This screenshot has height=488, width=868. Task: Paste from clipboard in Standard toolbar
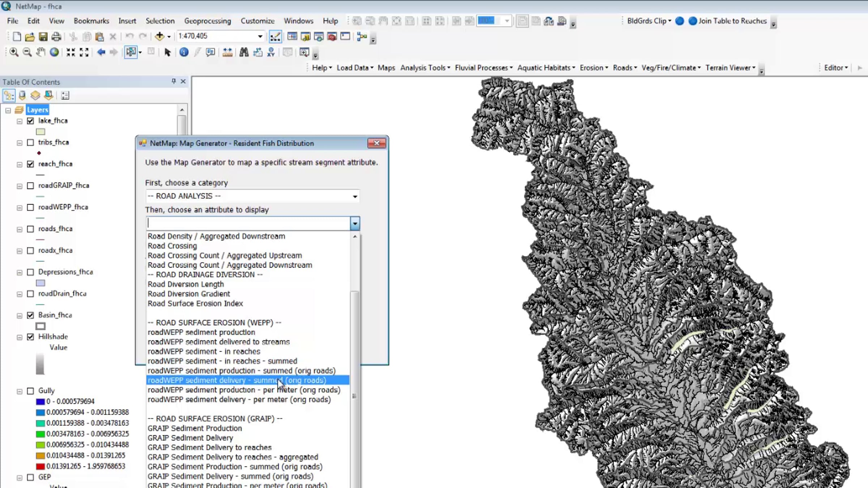coord(99,37)
